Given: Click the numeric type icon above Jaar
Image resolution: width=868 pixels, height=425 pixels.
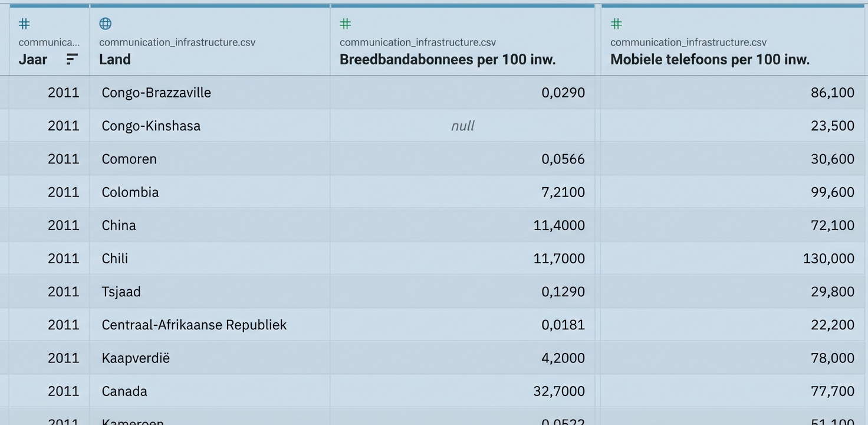Looking at the screenshot, I should coord(24,24).
